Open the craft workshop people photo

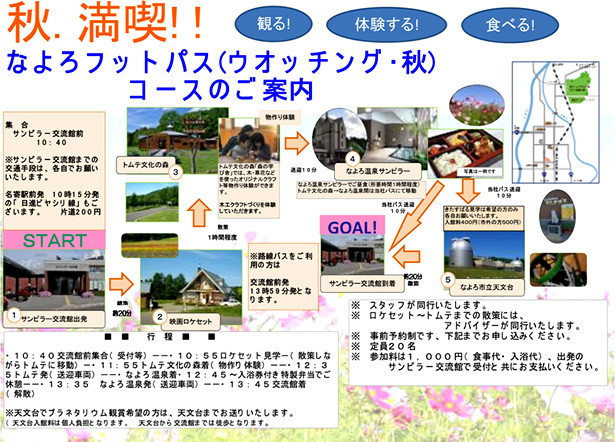[x=249, y=140]
